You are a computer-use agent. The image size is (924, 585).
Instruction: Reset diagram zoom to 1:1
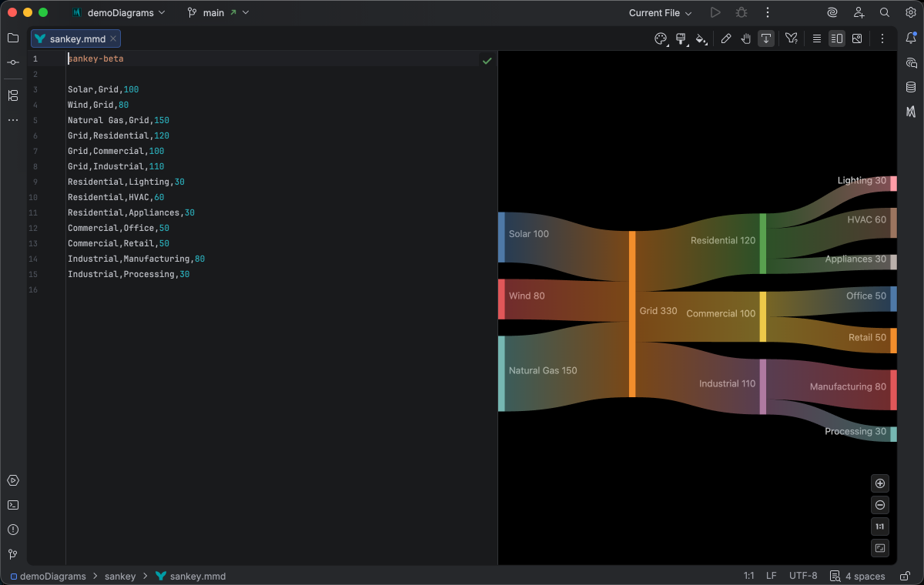click(880, 526)
